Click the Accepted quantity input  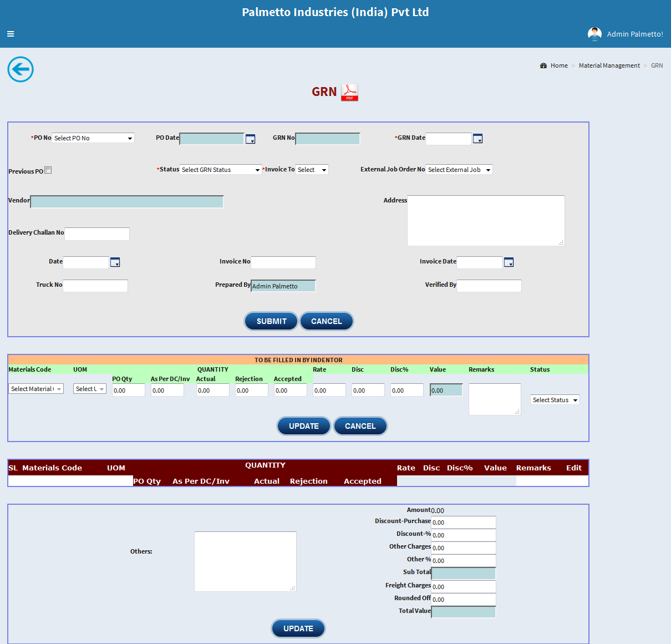click(291, 390)
